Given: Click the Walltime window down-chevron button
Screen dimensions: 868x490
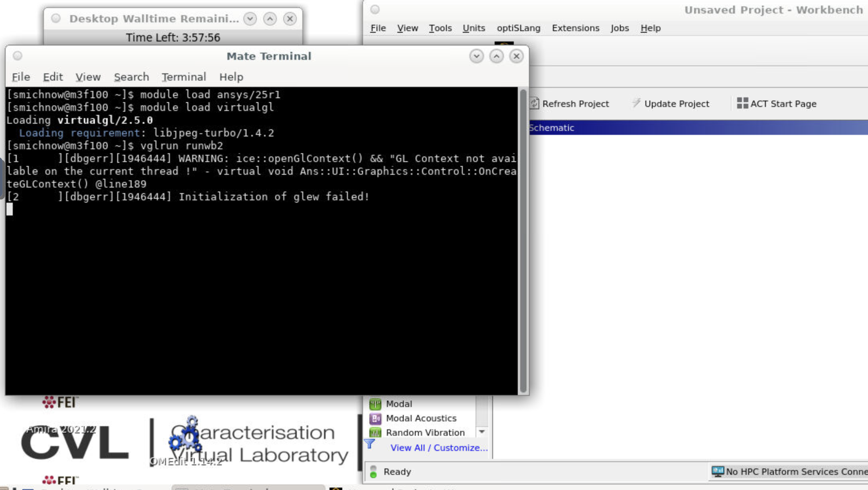Looking at the screenshot, I should (x=250, y=19).
